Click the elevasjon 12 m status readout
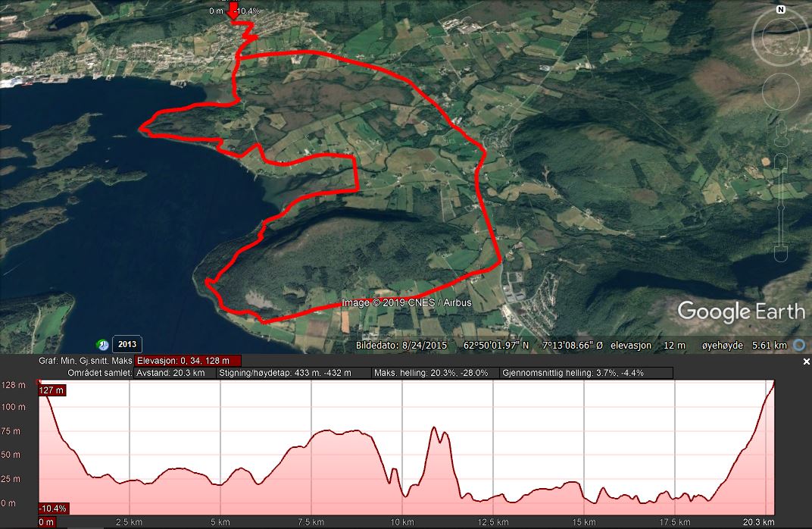The height and width of the screenshot is (529, 812). (648, 346)
